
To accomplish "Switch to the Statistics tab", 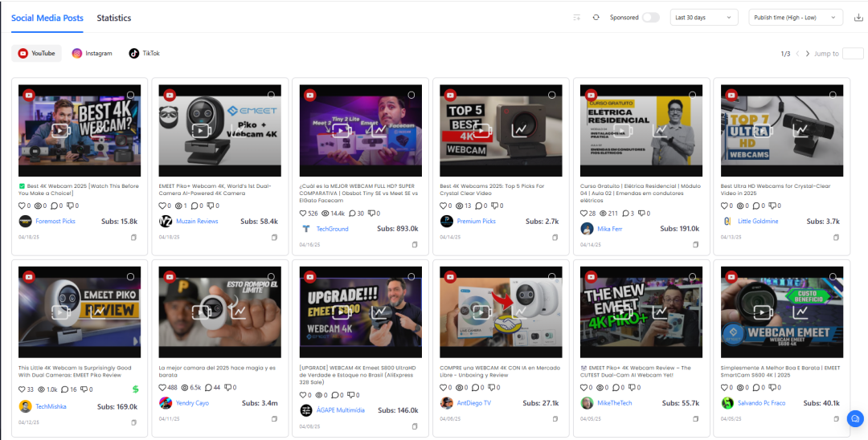I will point(114,18).
